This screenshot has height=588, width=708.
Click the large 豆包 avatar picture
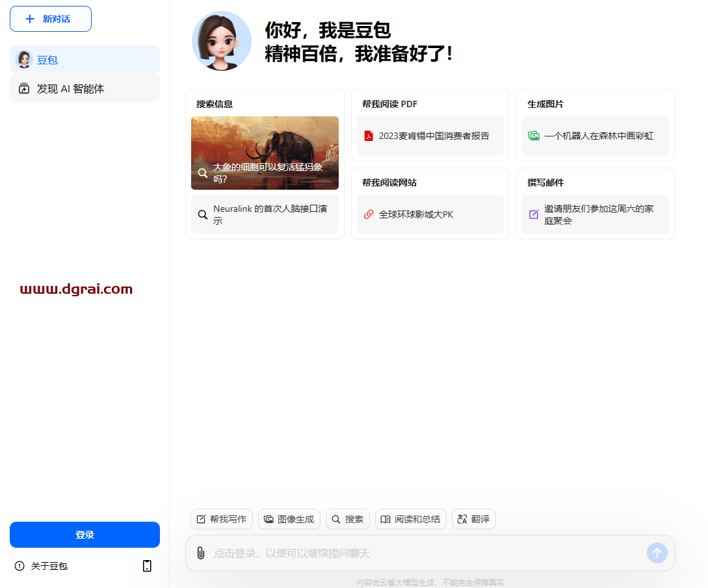point(221,41)
